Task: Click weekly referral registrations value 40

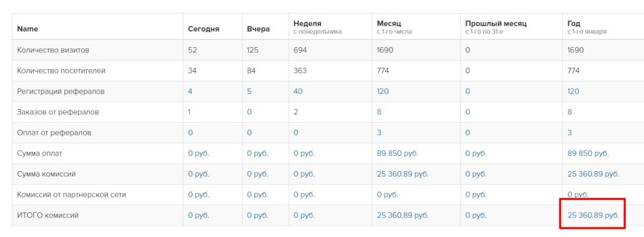Action: coord(298,91)
